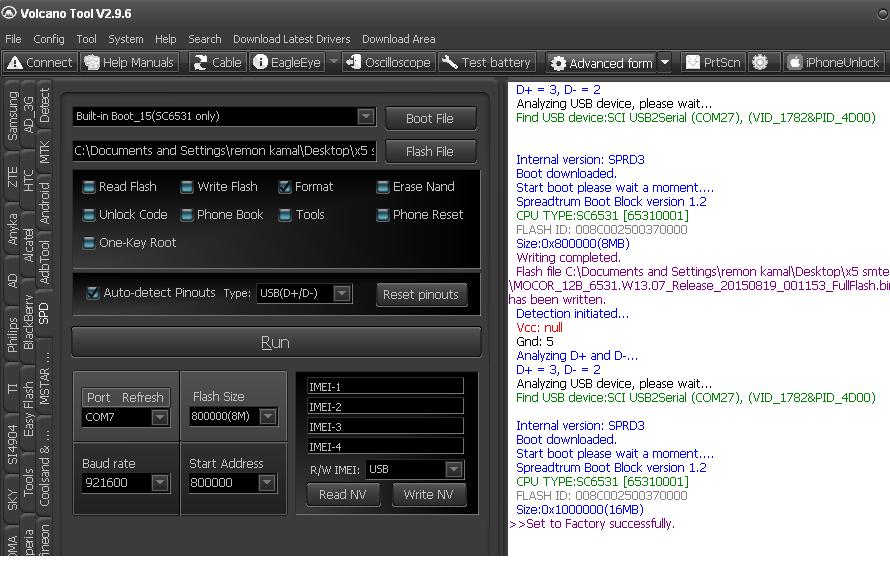This screenshot has width=890, height=572.
Task: Enable the Phone Reset checkbox
Action: [383, 214]
